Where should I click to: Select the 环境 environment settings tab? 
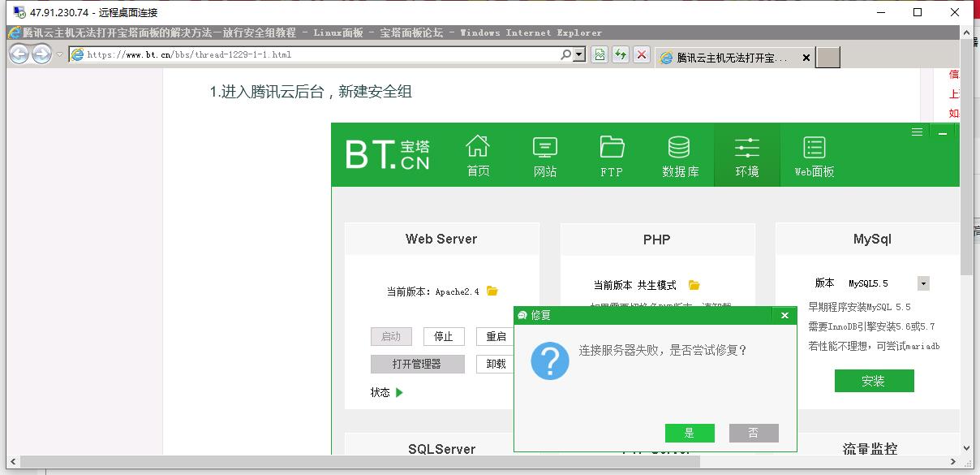tap(747, 155)
